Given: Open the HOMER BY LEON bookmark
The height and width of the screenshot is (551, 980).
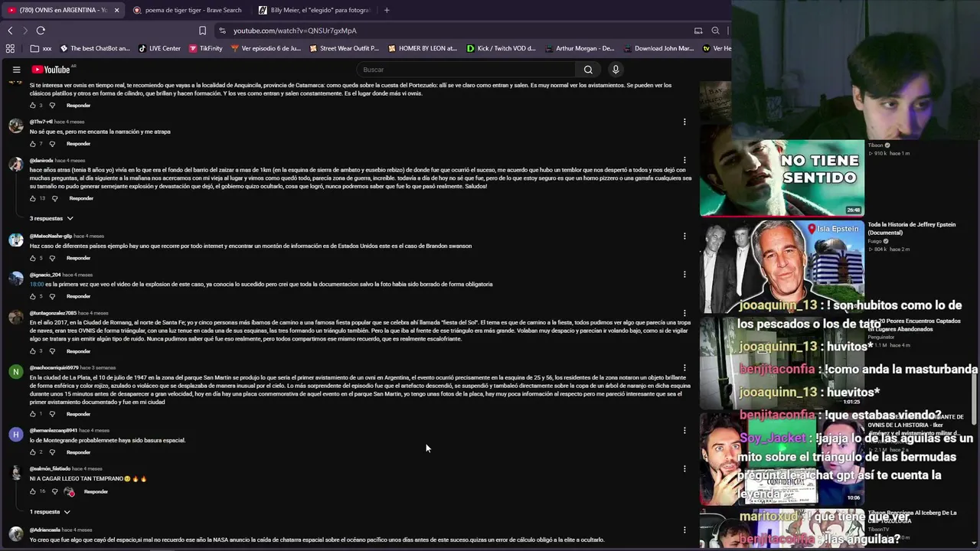Looking at the screenshot, I should (x=423, y=48).
